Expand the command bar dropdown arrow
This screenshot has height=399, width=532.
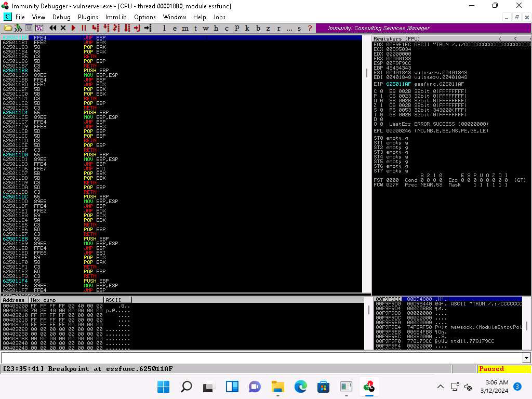click(x=527, y=358)
